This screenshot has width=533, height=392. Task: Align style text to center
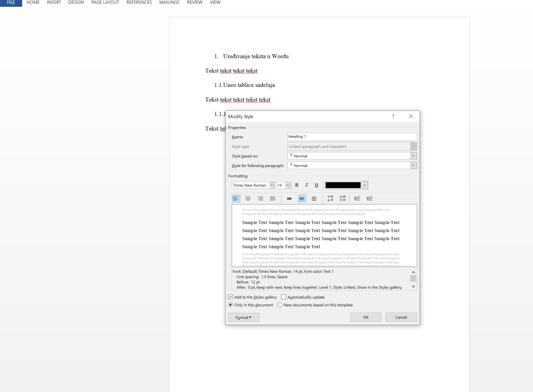(x=248, y=198)
